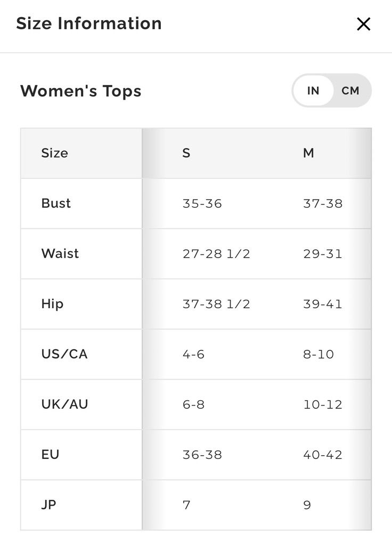The image size is (392, 543).
Task: Select the S size column header
Action: [x=186, y=153]
